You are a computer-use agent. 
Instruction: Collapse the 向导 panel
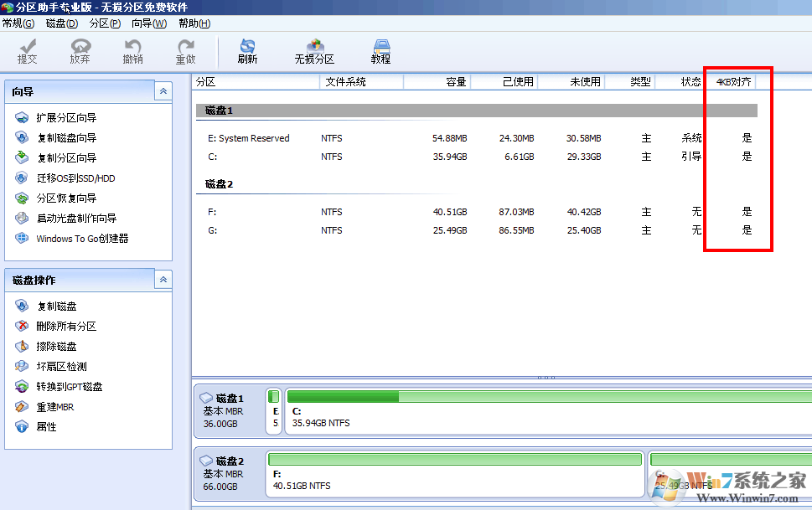point(163,91)
